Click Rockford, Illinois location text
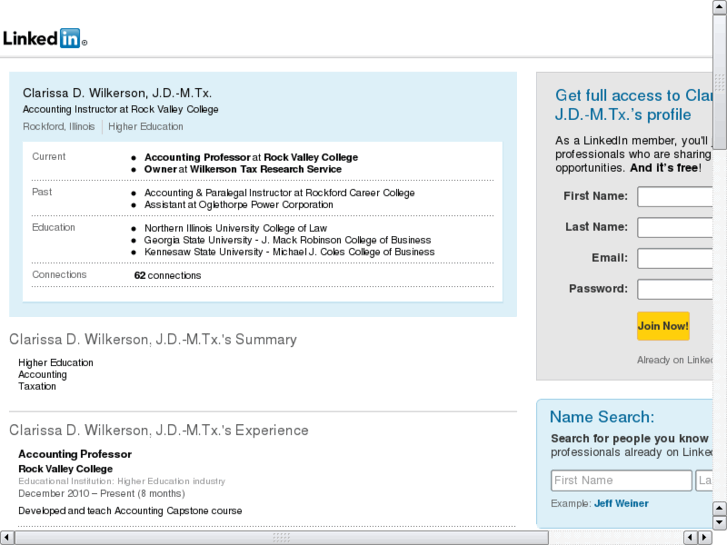The width and height of the screenshot is (727, 545). pos(59,127)
